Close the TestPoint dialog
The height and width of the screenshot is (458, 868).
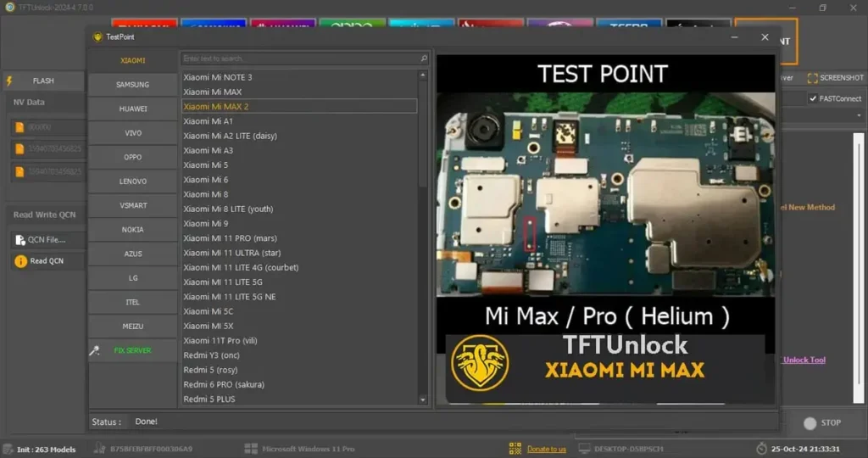pos(765,37)
